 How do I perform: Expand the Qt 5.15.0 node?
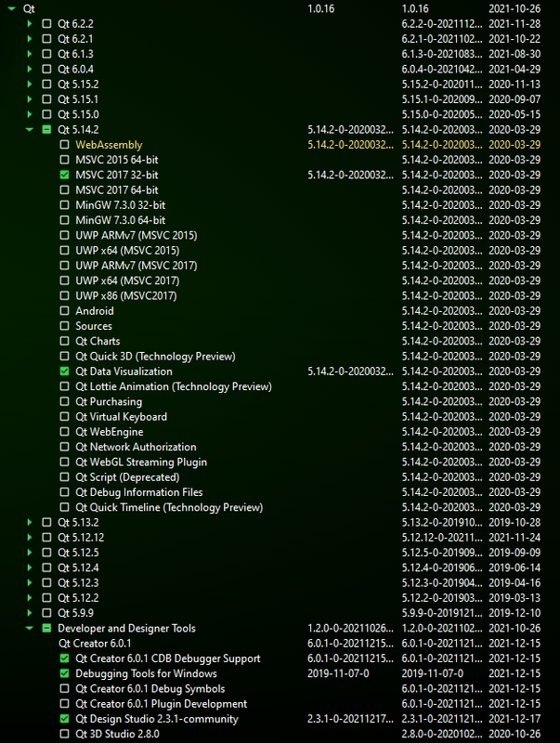[x=30, y=114]
